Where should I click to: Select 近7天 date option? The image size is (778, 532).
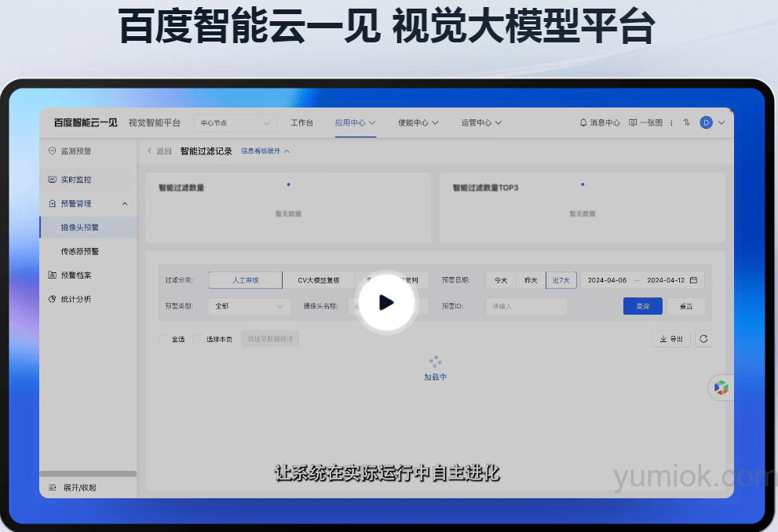[x=561, y=280]
